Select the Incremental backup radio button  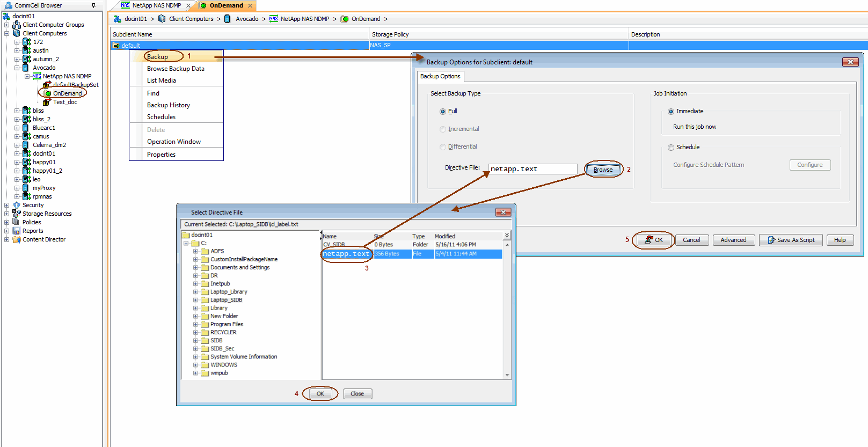[x=443, y=129]
